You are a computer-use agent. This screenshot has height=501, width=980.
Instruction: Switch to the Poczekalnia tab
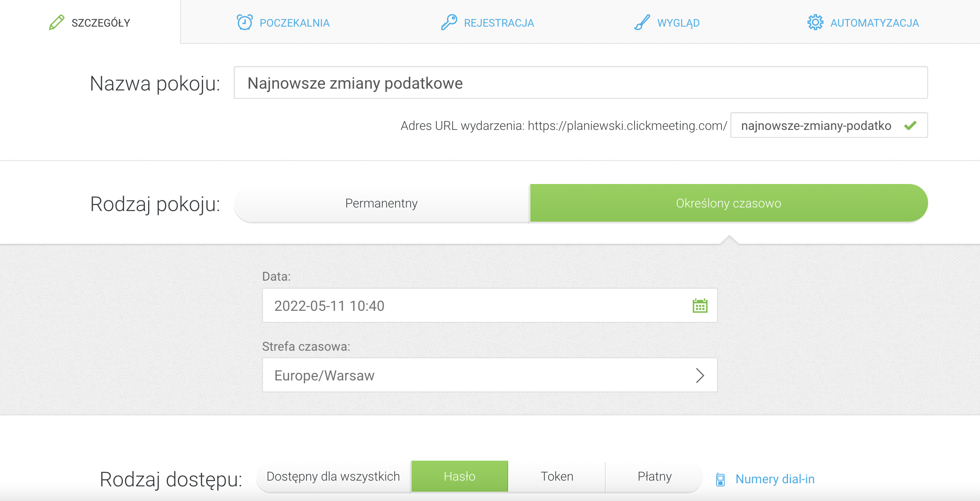click(294, 23)
